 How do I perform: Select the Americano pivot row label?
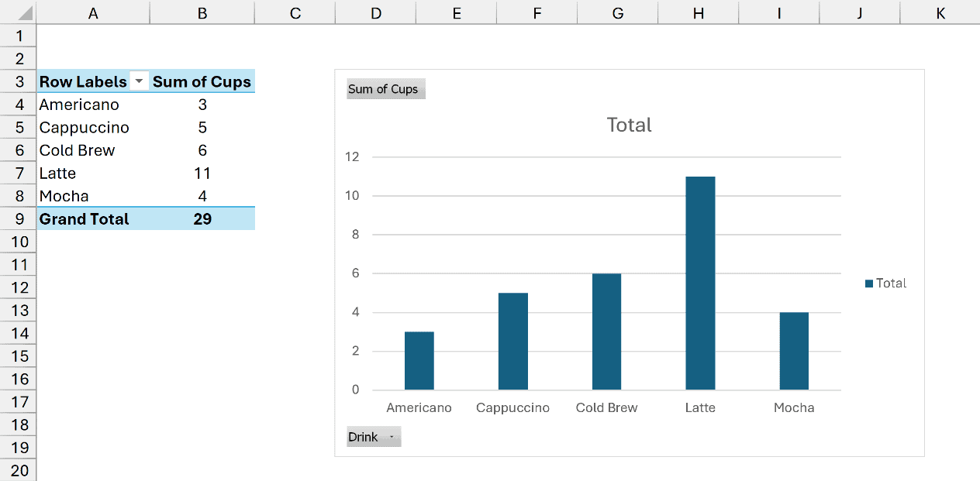(93, 105)
